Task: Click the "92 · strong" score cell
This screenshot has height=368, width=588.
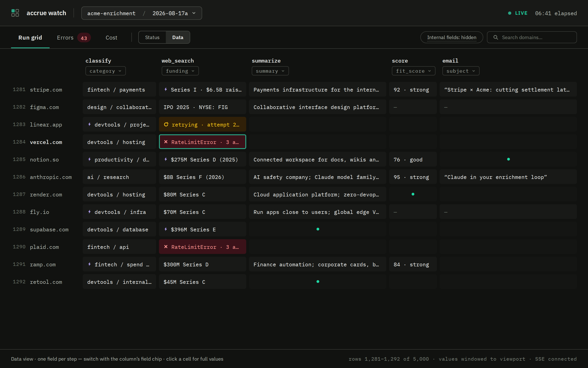Action: coord(413,89)
